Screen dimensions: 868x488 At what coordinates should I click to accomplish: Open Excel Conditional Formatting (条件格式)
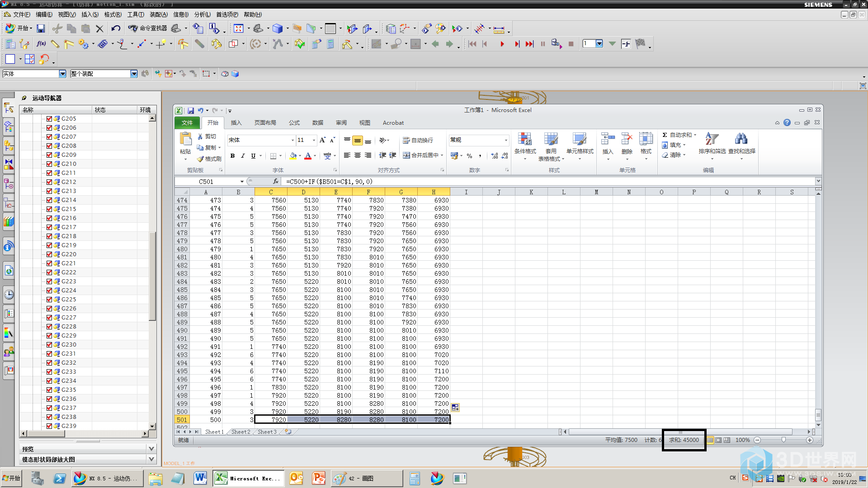tap(525, 146)
